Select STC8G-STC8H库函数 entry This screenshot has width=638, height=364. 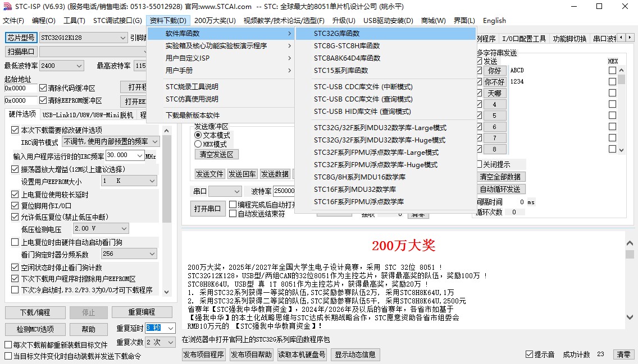pyautogui.click(x=386, y=46)
